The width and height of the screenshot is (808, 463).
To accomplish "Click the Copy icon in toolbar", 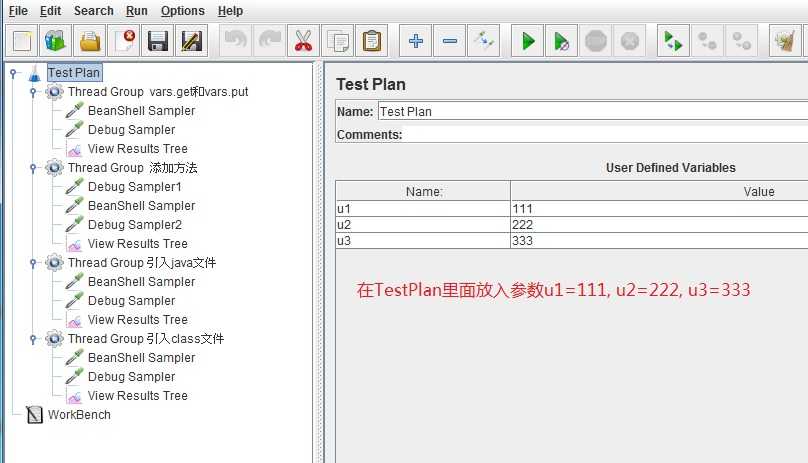I will [x=338, y=41].
